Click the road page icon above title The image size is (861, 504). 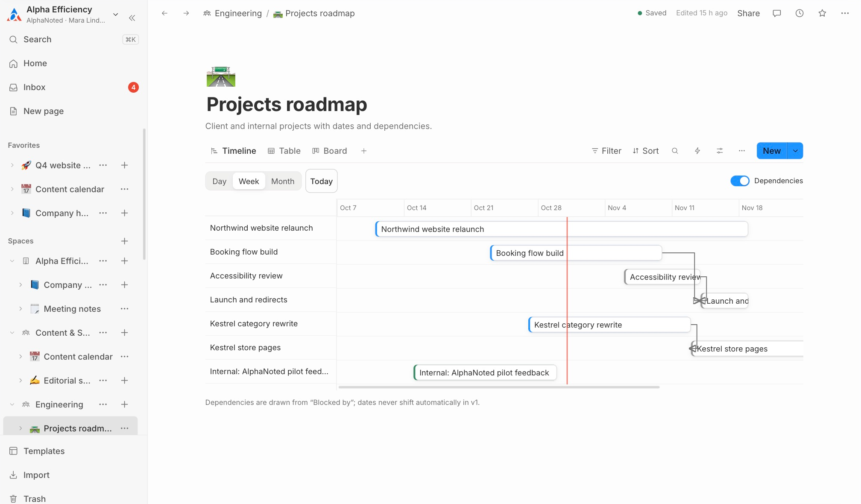tap(221, 77)
